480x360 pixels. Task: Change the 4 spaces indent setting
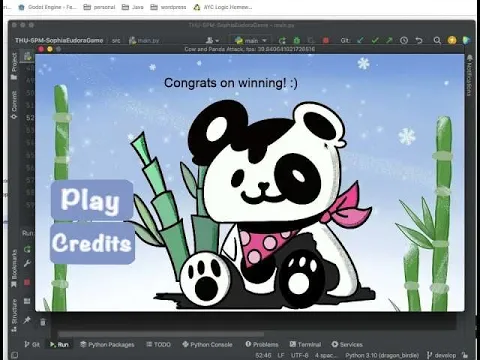click(x=325, y=355)
